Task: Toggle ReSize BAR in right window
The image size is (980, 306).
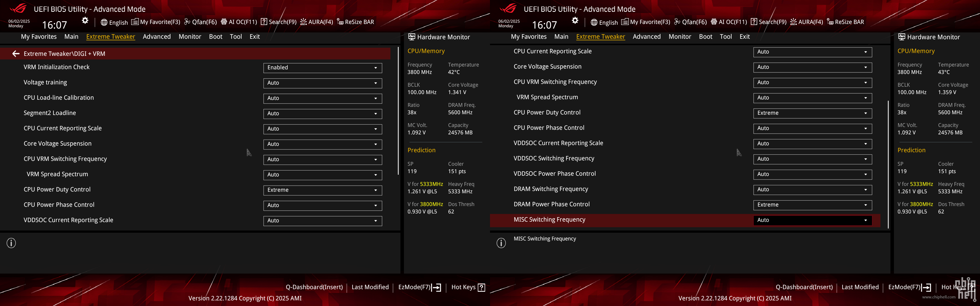Action: click(x=845, y=22)
